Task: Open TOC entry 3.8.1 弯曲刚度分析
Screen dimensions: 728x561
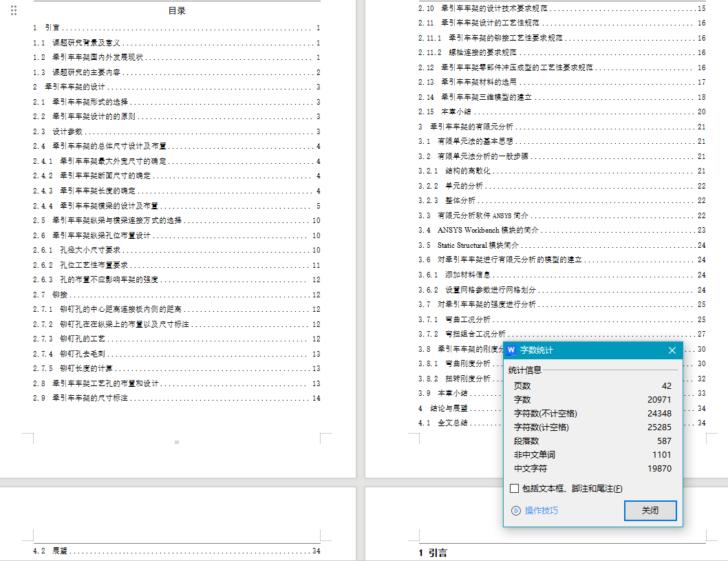Action: (x=460, y=363)
